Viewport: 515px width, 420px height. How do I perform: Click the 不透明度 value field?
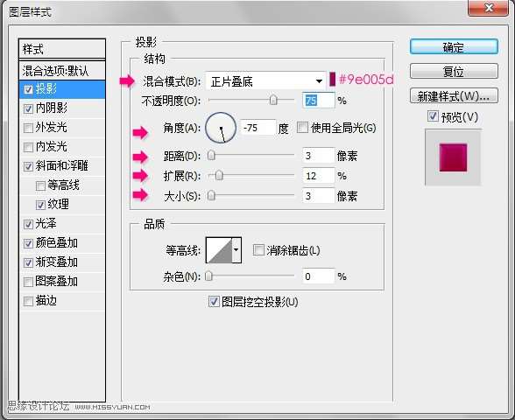click(x=319, y=101)
